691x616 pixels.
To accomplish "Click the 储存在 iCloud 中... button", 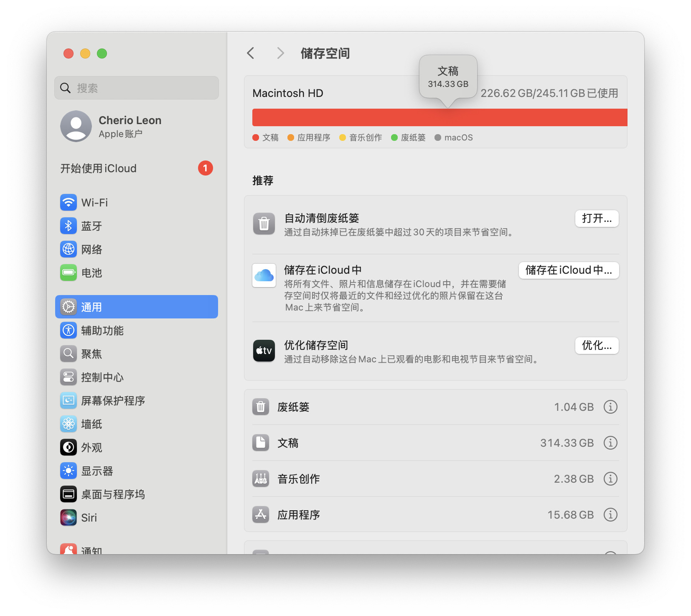I will (x=569, y=270).
